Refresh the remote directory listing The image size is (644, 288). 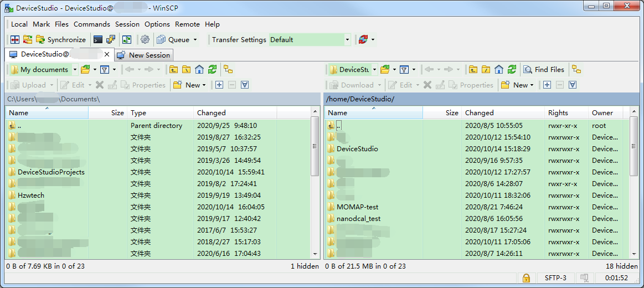512,70
